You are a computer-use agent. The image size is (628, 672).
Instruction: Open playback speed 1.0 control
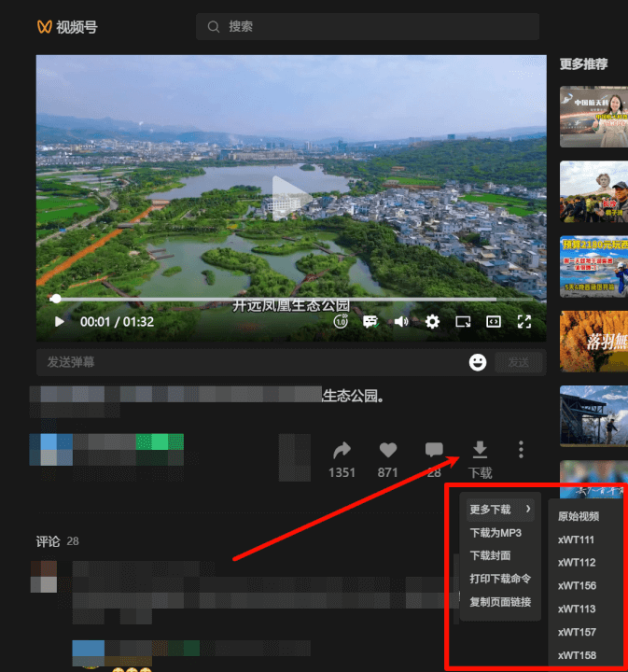click(x=341, y=321)
